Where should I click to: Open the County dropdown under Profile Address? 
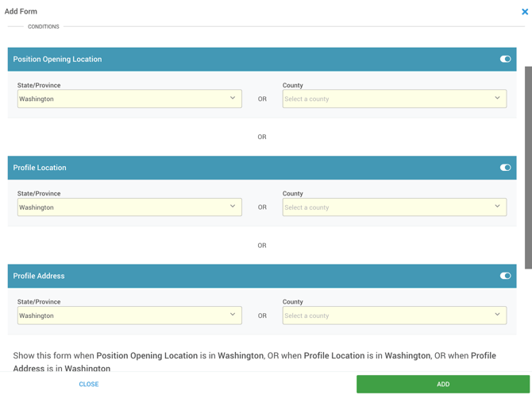point(394,316)
